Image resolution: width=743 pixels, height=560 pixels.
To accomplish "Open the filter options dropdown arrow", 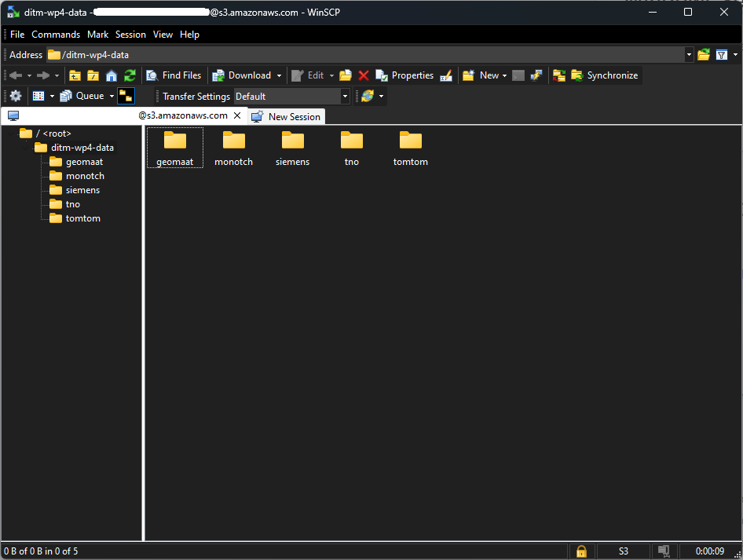I will tap(735, 55).
